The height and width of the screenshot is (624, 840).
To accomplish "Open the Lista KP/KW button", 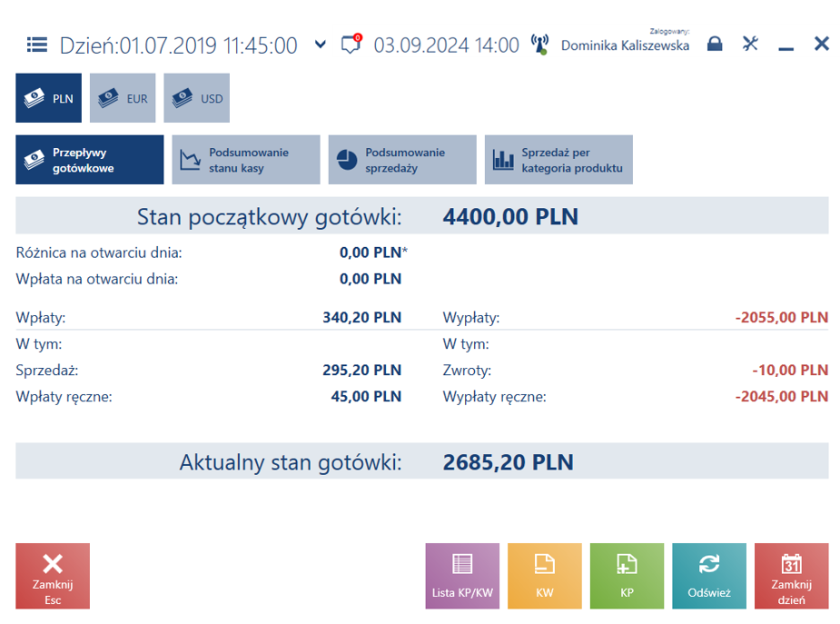I will pyautogui.click(x=462, y=576).
